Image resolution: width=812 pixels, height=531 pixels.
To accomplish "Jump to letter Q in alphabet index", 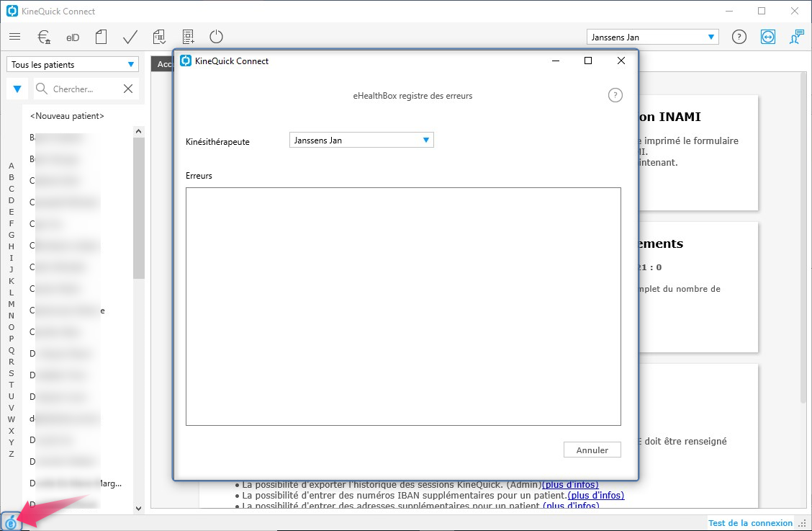I will click(12, 350).
